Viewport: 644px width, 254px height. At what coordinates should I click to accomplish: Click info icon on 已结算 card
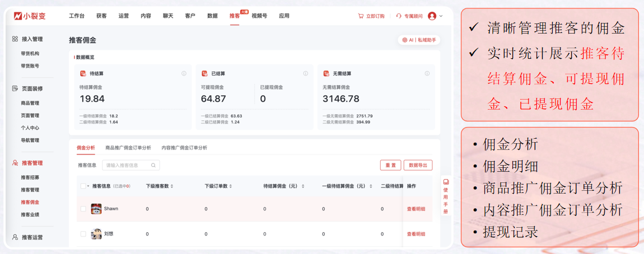pyautogui.click(x=305, y=73)
